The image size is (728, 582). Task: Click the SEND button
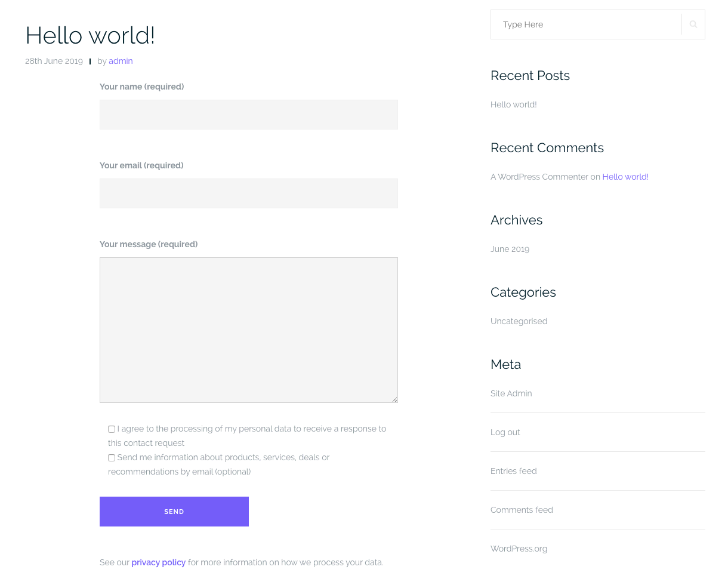pyautogui.click(x=174, y=512)
